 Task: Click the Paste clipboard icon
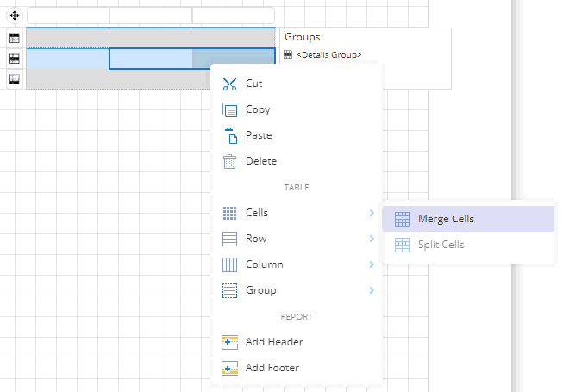point(231,135)
